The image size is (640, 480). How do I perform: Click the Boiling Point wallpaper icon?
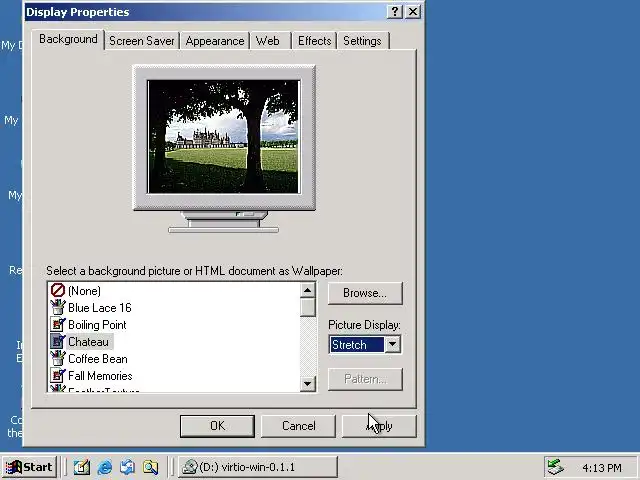(x=58, y=324)
